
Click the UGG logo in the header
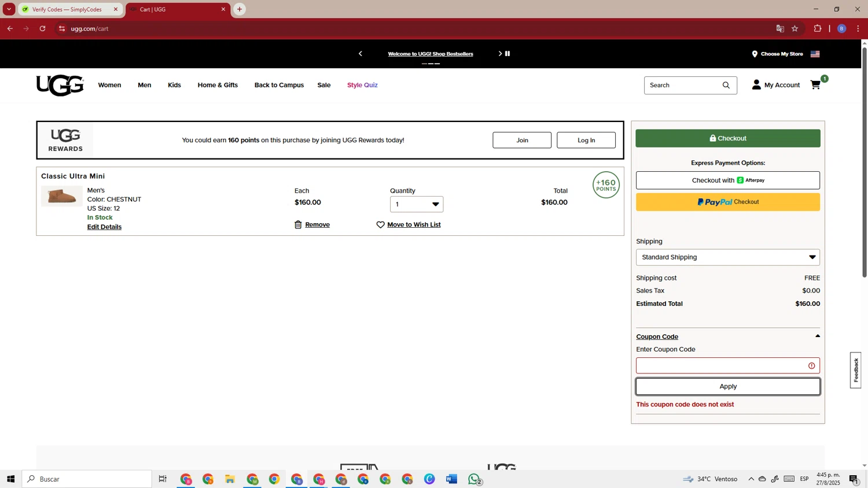click(60, 86)
